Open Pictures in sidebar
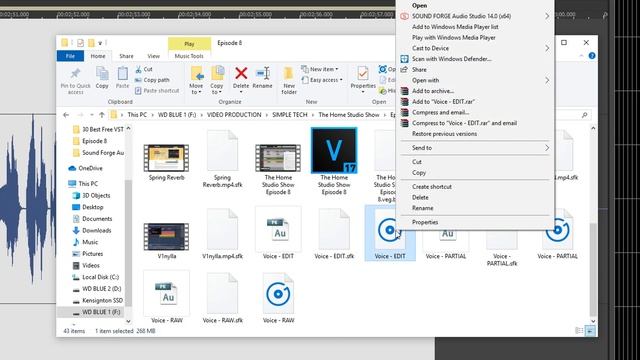The height and width of the screenshot is (360, 640). click(87, 254)
